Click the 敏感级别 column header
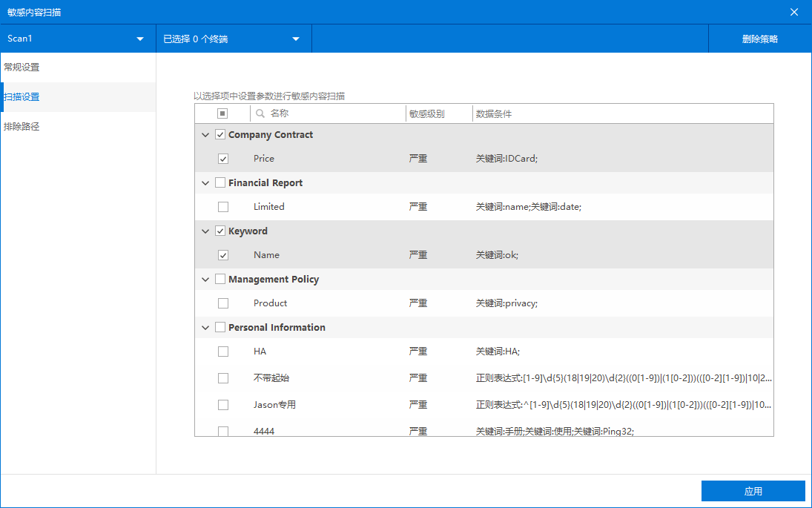 (427, 114)
